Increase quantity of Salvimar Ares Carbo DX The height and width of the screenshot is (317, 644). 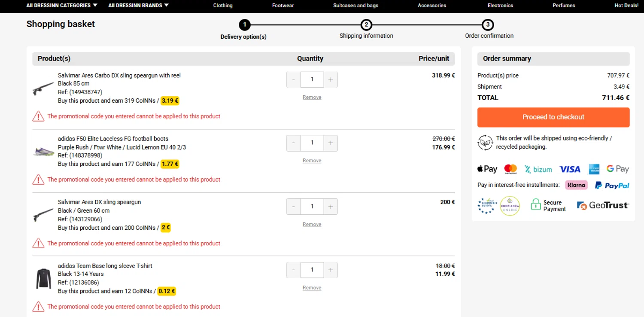coord(331,79)
